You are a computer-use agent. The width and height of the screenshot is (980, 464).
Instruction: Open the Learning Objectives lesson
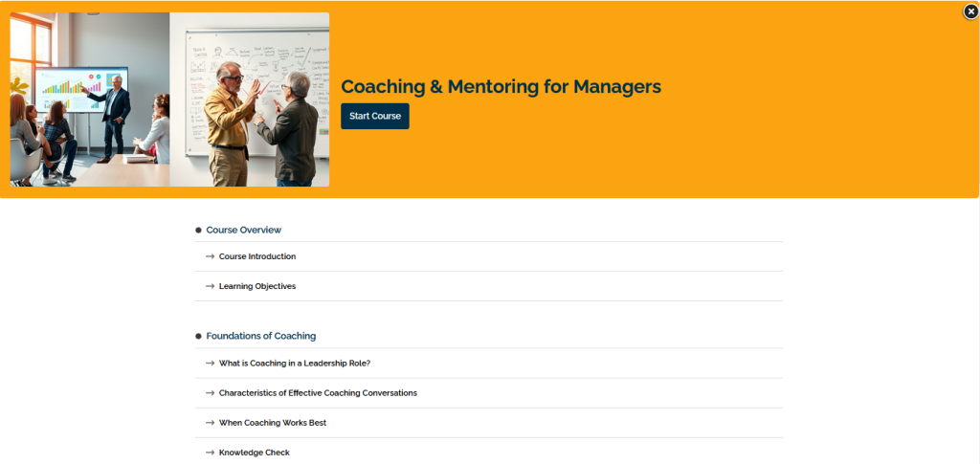pos(256,286)
